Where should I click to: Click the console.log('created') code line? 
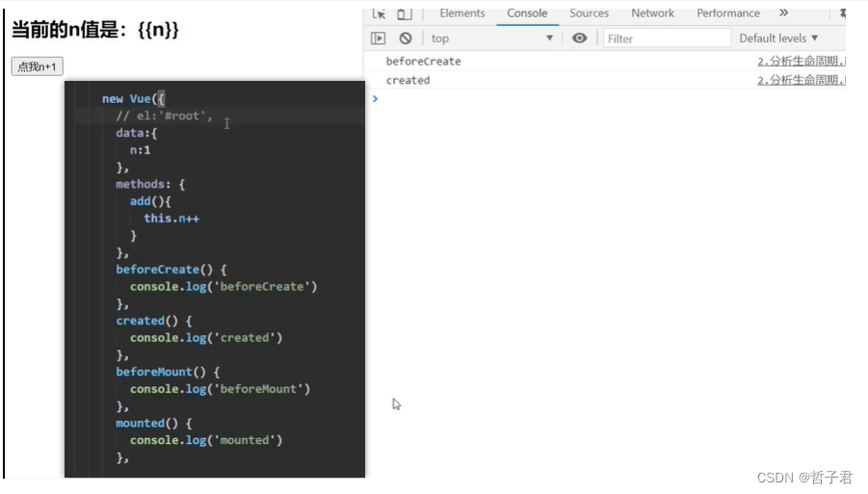point(206,337)
